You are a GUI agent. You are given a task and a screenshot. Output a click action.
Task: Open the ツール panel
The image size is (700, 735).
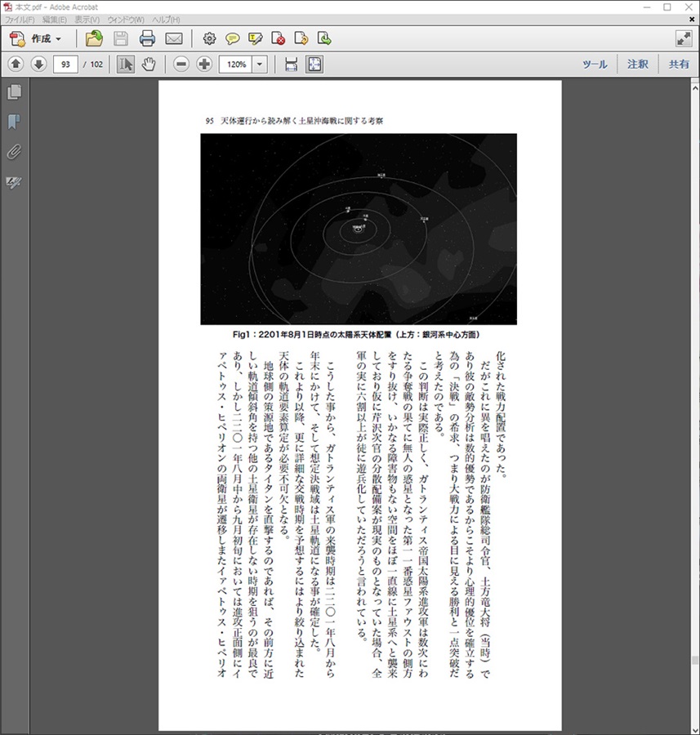[x=595, y=65]
